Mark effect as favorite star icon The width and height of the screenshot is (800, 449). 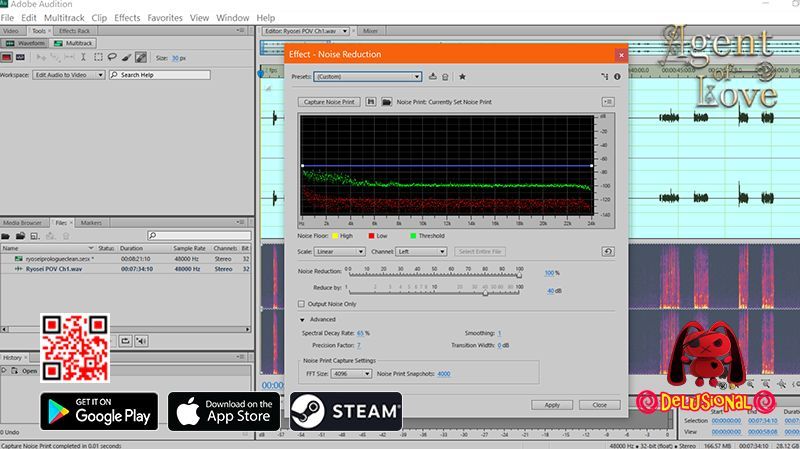pyautogui.click(x=462, y=77)
